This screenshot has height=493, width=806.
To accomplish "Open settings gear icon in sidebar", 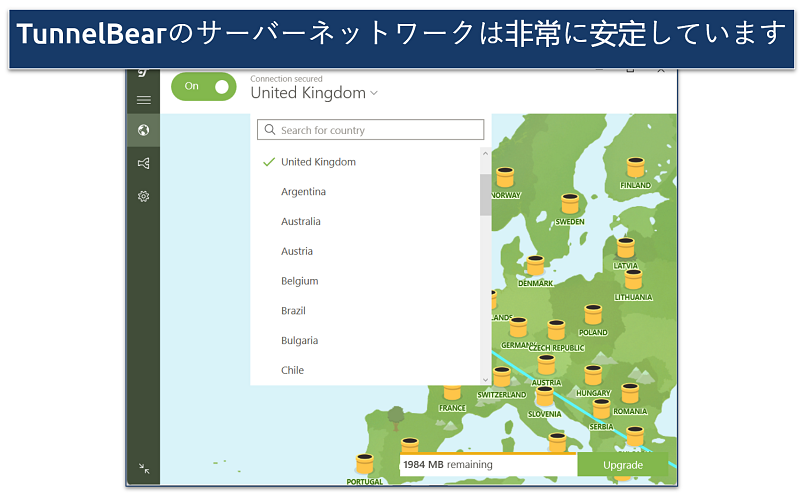I will point(143,196).
